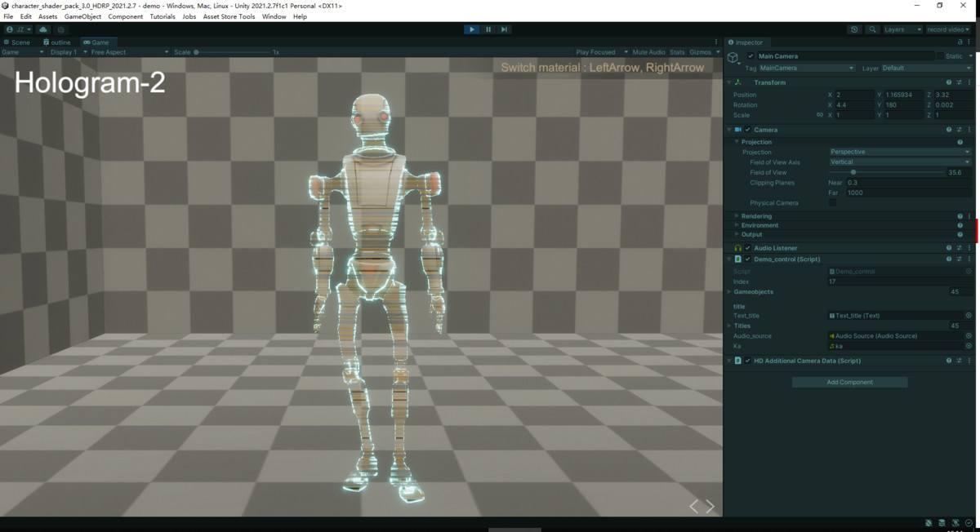The image size is (980, 532).
Task: Expand the Gameobjects array
Action: coord(728,291)
